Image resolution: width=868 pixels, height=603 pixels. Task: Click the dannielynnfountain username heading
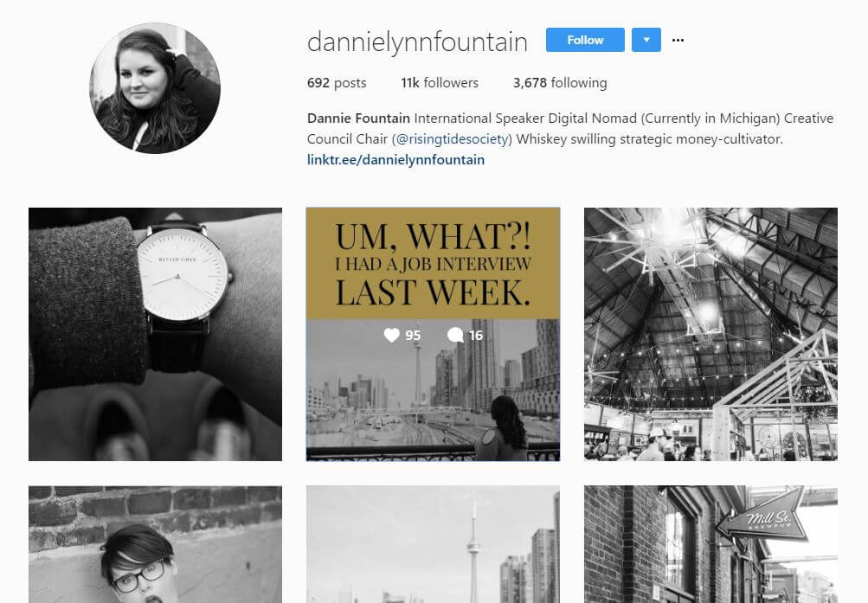tap(417, 42)
